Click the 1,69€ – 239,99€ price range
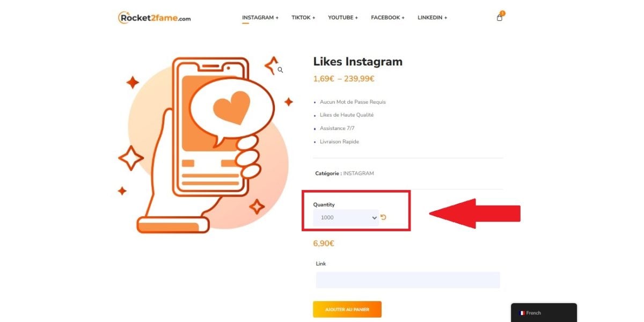The image size is (644, 322). click(x=343, y=79)
